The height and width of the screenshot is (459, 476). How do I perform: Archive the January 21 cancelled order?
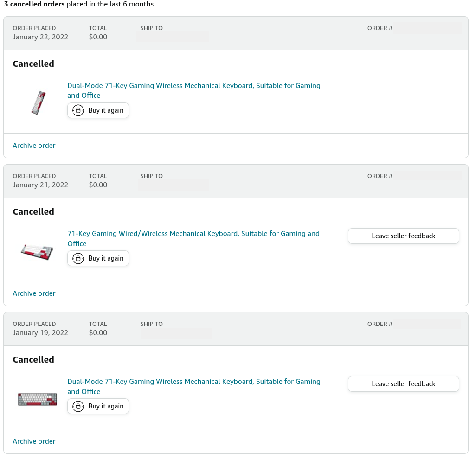34,293
